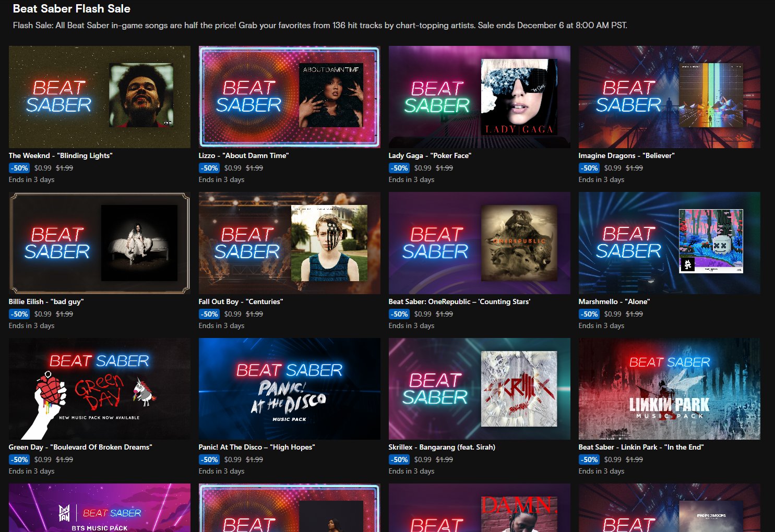Image resolution: width=775 pixels, height=532 pixels.
Task: Click -50% badge under Skrillex Bangarang
Action: pyautogui.click(x=399, y=460)
